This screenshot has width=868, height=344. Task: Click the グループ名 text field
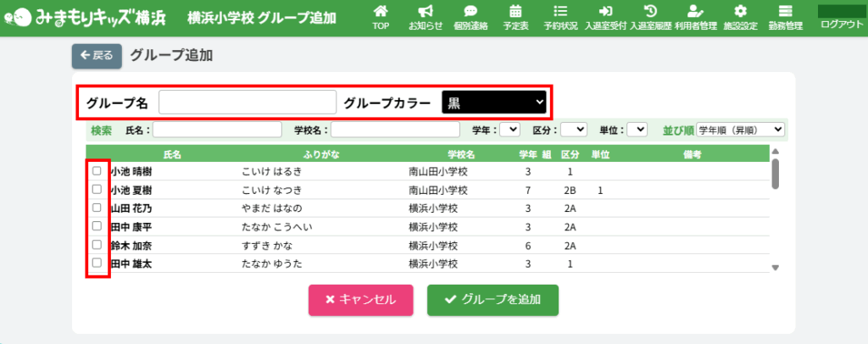[248, 103]
